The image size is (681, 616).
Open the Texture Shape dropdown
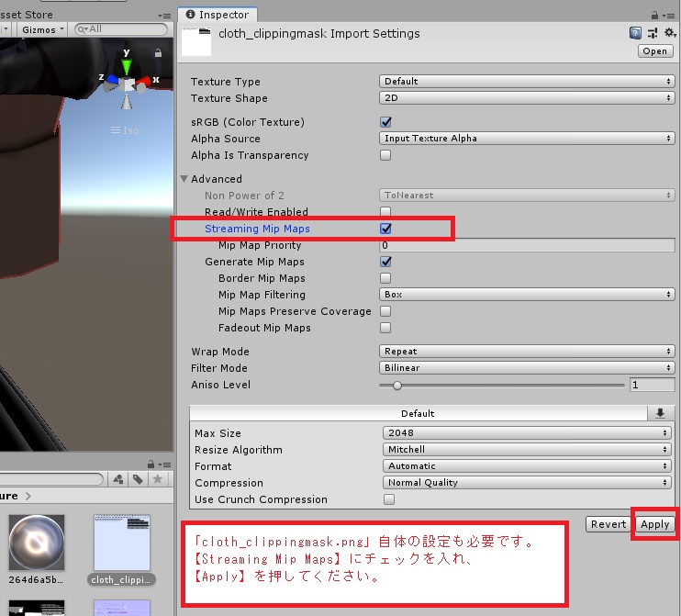[527, 97]
